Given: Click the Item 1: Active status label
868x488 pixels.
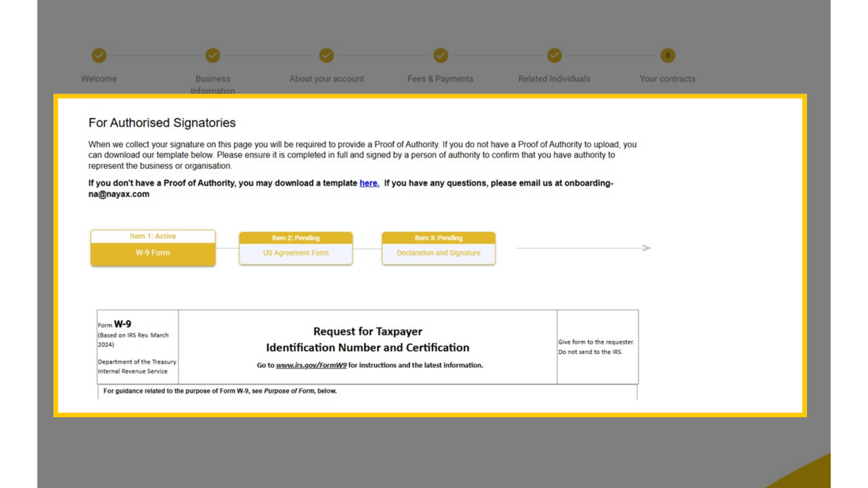Looking at the screenshot, I should pyautogui.click(x=153, y=237).
